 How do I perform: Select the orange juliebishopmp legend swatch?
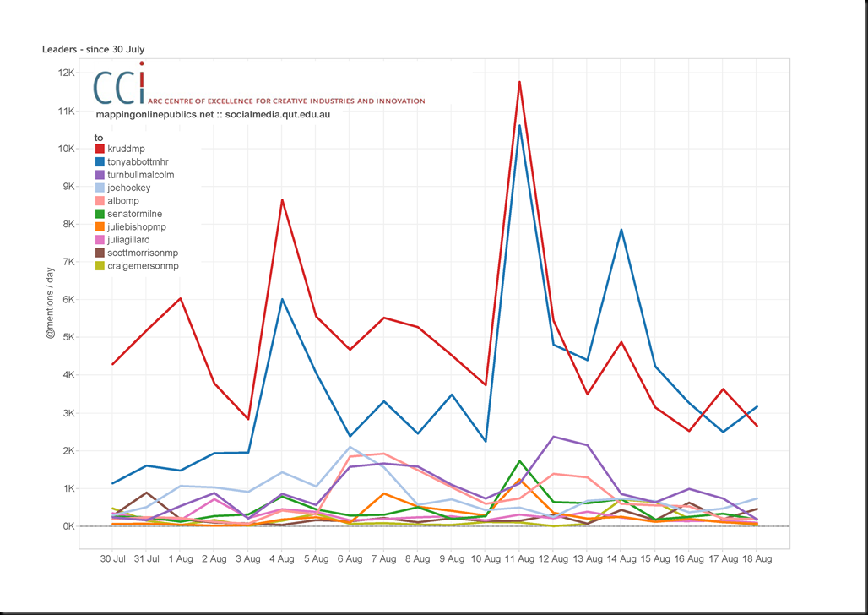100,226
